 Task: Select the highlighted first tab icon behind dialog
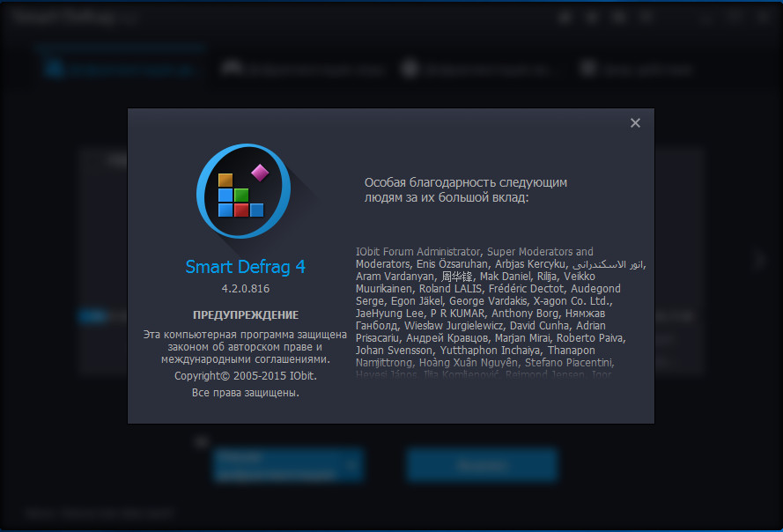point(55,69)
